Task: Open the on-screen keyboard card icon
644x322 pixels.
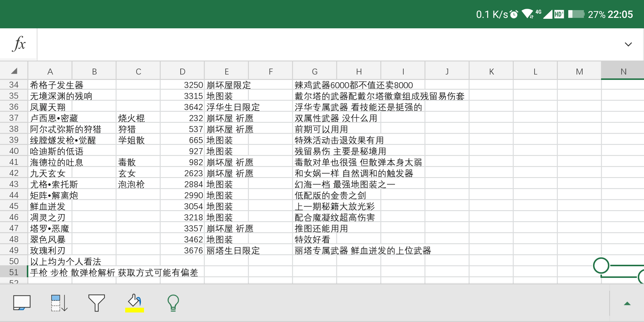Action: [x=22, y=303]
